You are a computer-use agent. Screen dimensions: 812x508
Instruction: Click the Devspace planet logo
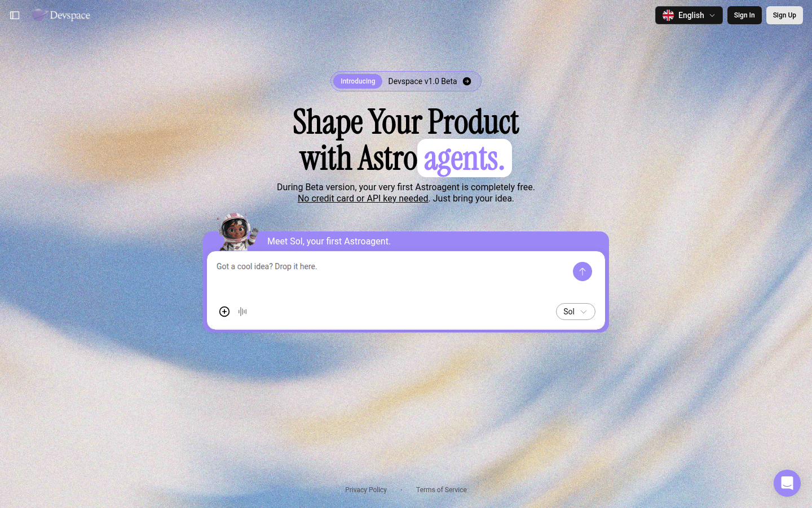pyautogui.click(x=39, y=15)
